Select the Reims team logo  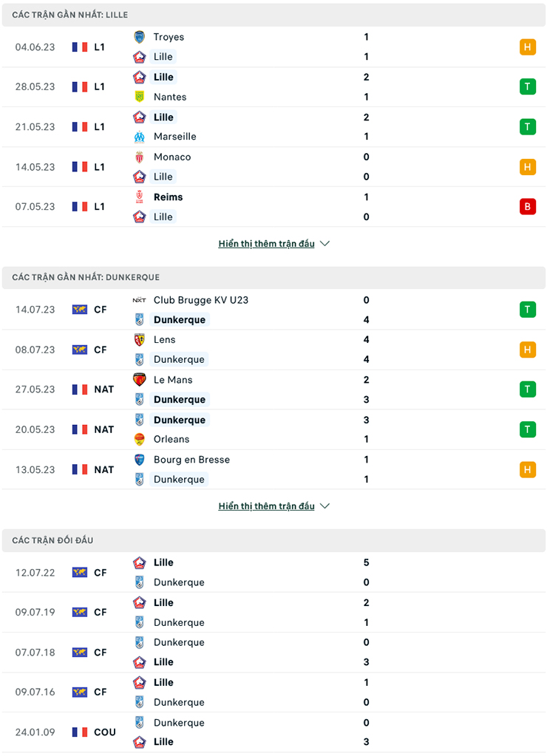[139, 197]
